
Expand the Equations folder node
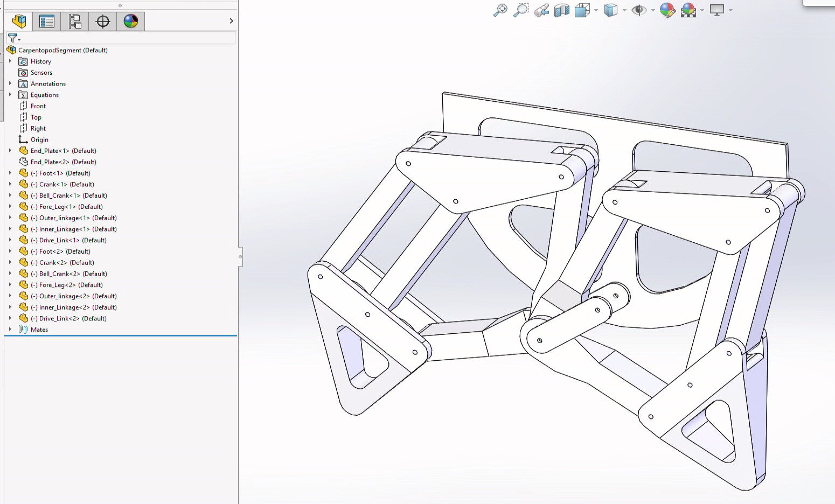tap(10, 95)
